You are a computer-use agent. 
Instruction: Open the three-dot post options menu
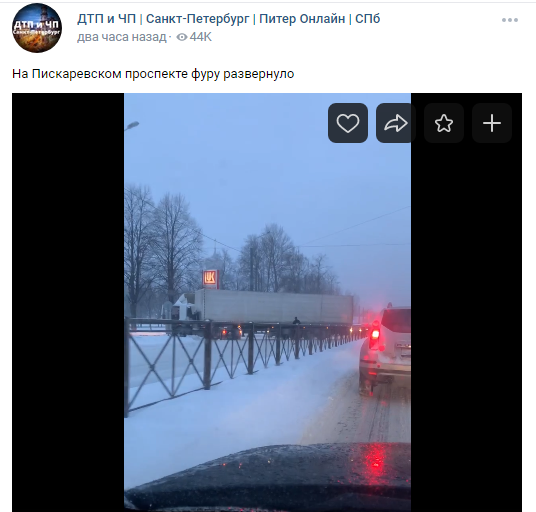coord(510,20)
